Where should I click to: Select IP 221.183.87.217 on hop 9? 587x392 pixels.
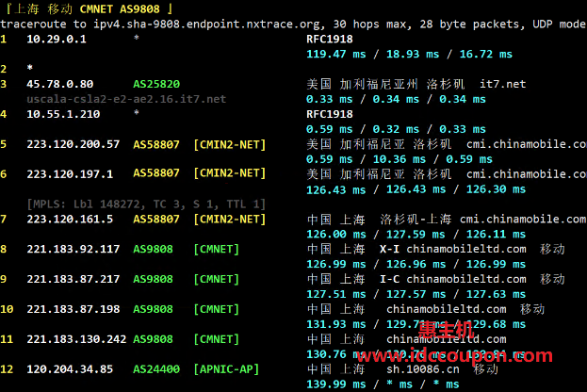pos(73,279)
